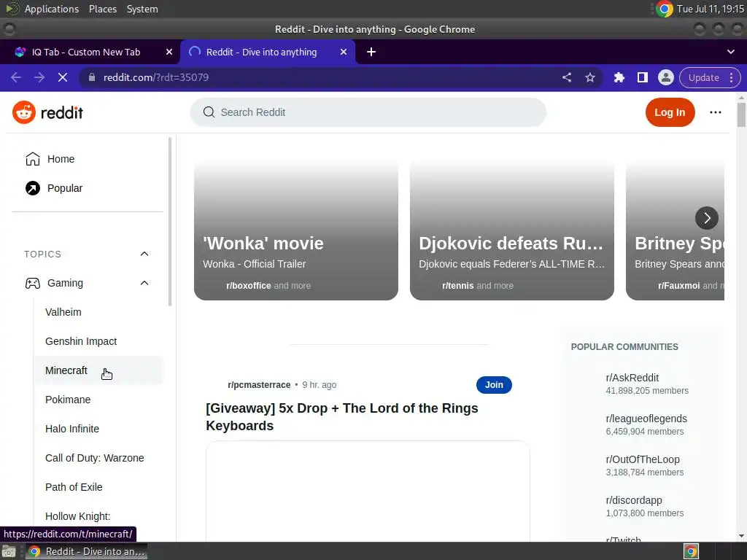Open the Places menu
This screenshot has width=747, height=560.
coord(103,9)
